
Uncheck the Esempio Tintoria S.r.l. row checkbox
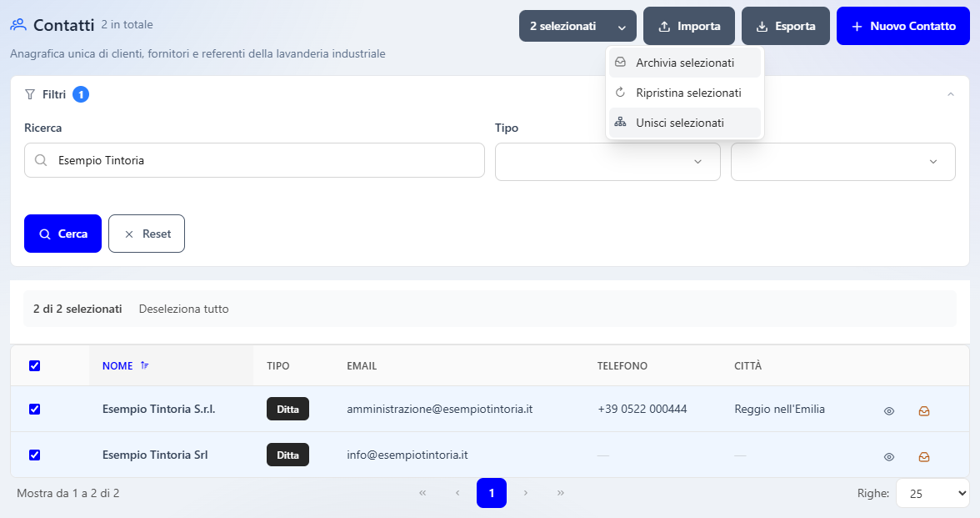pyautogui.click(x=34, y=409)
